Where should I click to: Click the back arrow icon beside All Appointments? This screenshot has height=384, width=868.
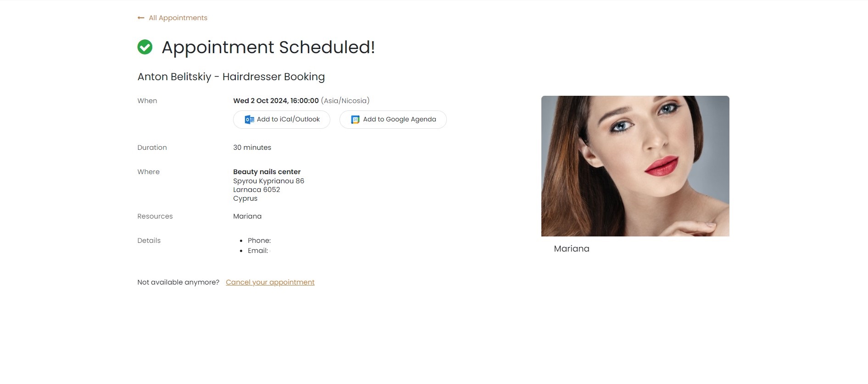point(141,18)
